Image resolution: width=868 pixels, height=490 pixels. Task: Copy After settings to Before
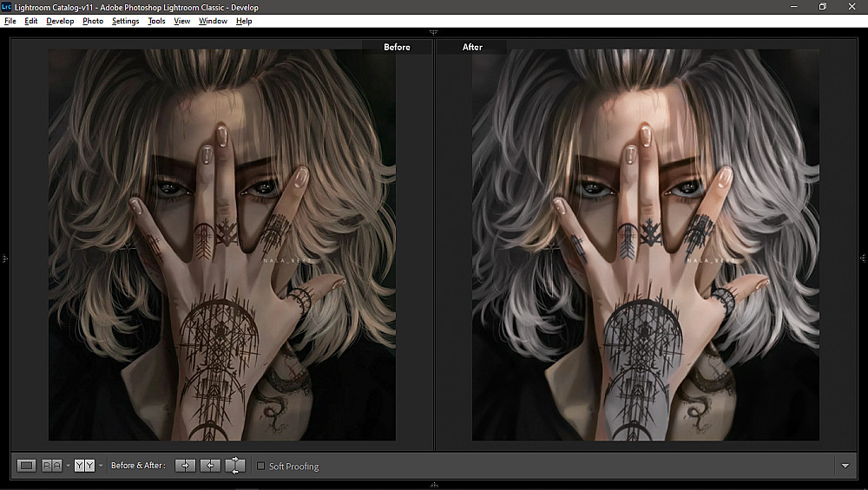point(210,466)
